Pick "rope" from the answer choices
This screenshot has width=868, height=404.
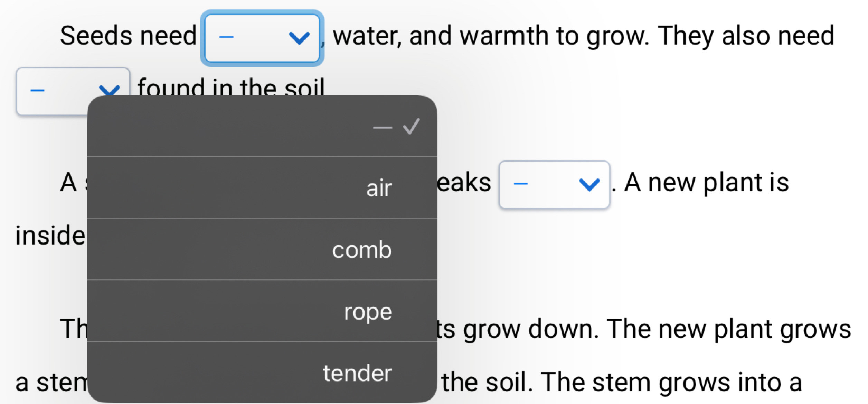coord(368,311)
